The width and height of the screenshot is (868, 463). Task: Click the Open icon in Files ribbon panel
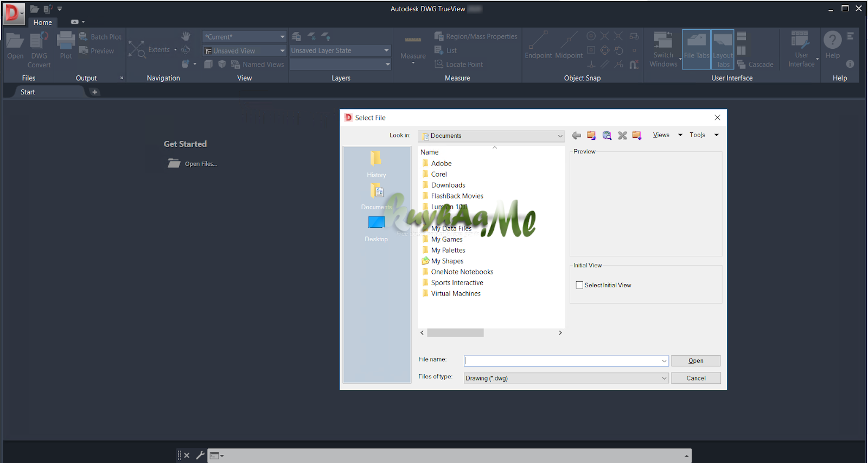(15, 46)
